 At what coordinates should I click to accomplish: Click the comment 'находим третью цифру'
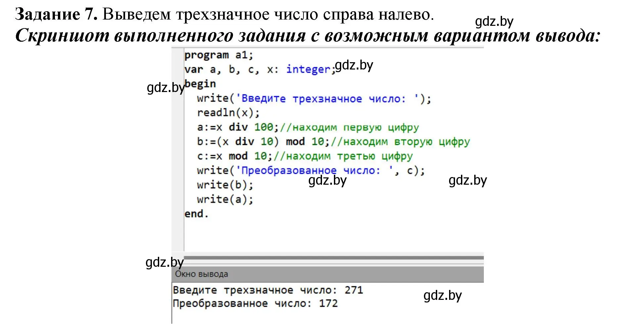point(343,156)
